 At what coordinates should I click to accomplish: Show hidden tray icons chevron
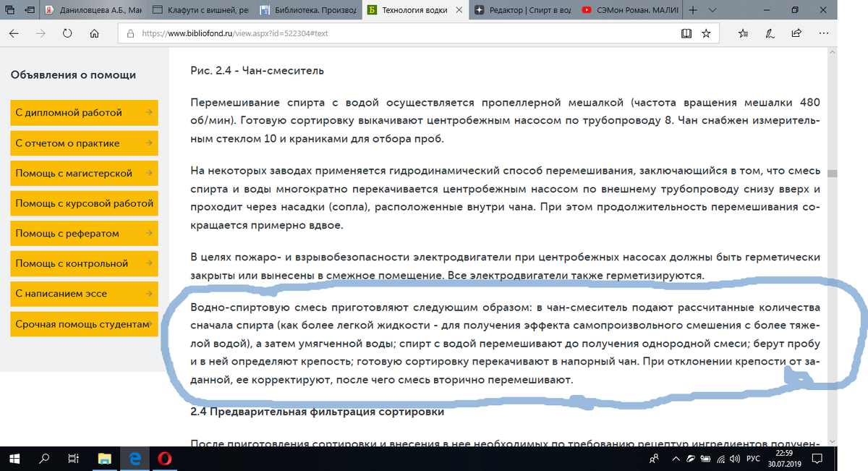click(x=676, y=459)
